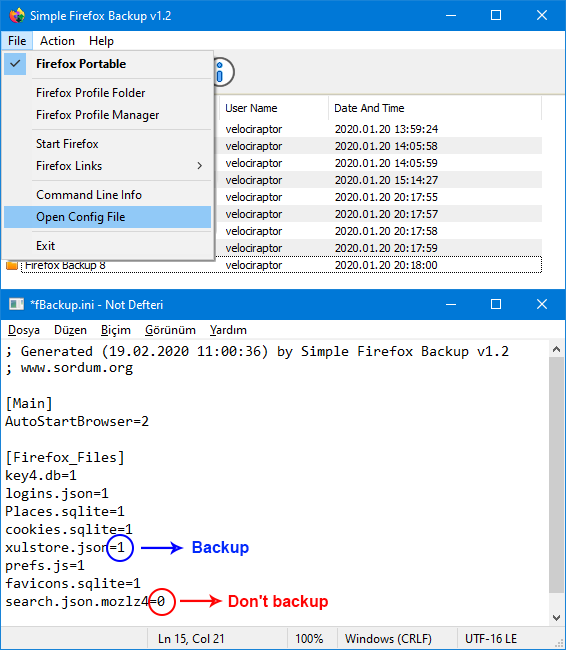The width and height of the screenshot is (566, 650).
Task: Click the Notepad vertical scrollbar thumb
Action: point(556,475)
